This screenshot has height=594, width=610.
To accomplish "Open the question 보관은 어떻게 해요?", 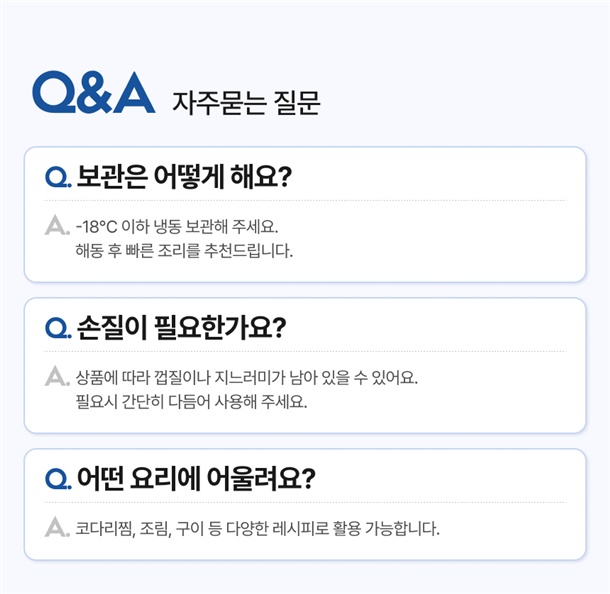I will click(184, 177).
